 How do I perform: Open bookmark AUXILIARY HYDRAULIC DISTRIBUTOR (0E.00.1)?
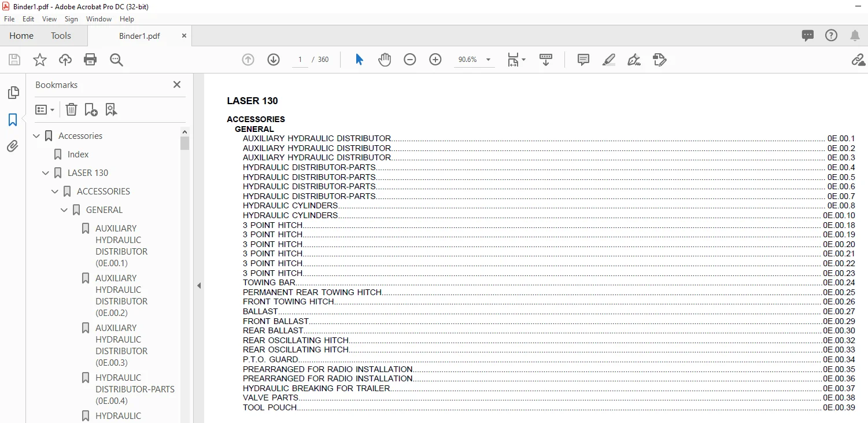[121, 246]
